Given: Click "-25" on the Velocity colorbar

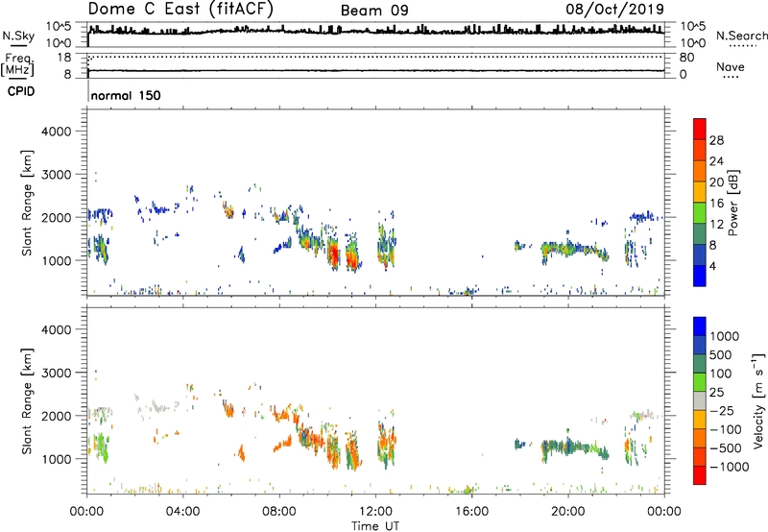Looking at the screenshot, I should (722, 410).
